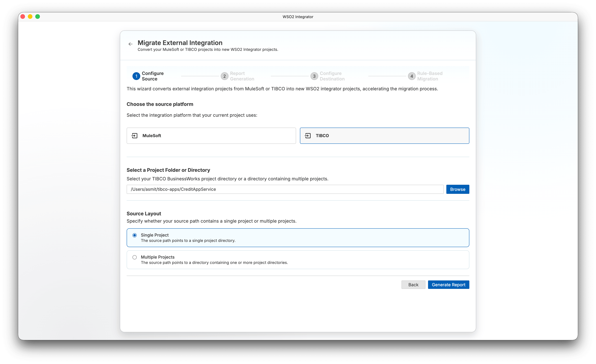This screenshot has height=364, width=596.
Task: Open the Report Generation step label
Action: [x=242, y=76]
